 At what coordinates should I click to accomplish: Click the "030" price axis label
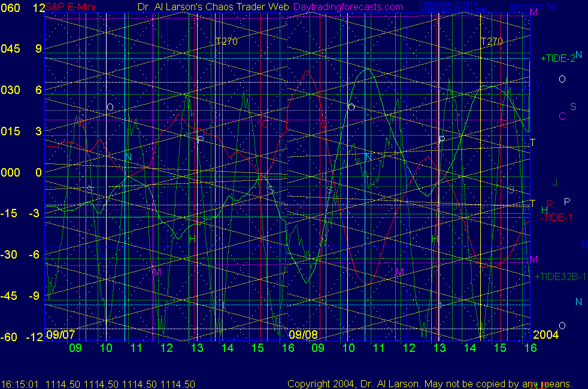click(x=10, y=90)
